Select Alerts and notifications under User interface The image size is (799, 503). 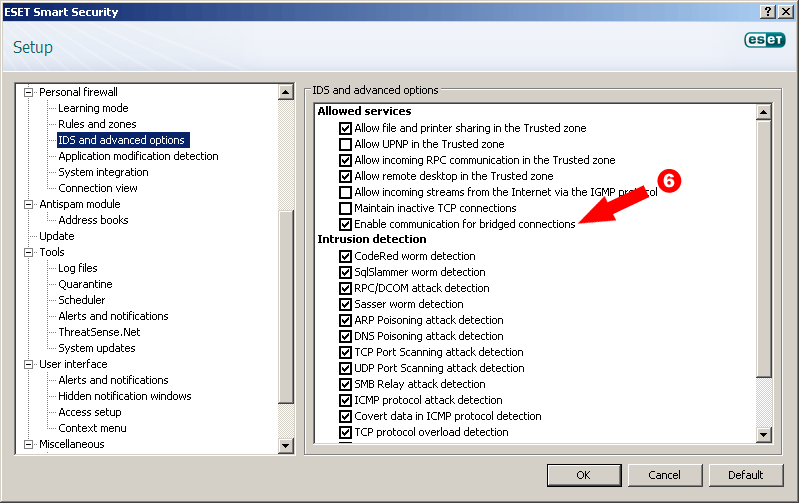113,380
